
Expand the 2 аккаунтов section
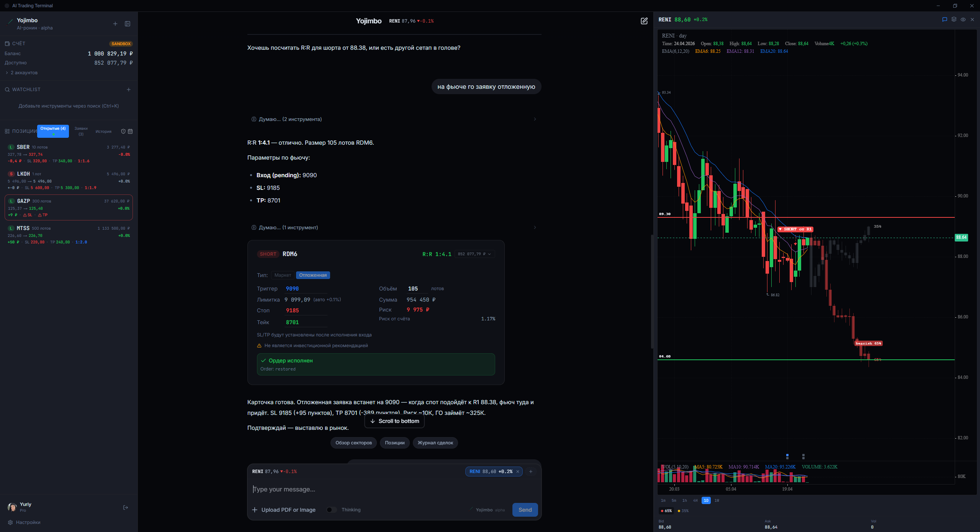click(23, 72)
